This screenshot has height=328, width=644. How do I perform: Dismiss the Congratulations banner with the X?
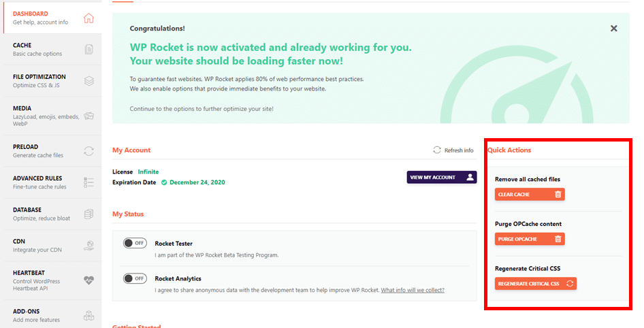pos(613,29)
